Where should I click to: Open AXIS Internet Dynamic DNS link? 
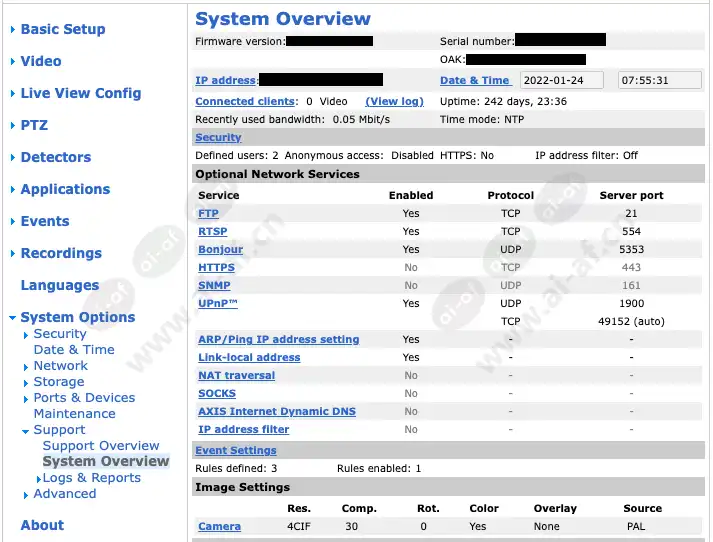click(x=276, y=412)
